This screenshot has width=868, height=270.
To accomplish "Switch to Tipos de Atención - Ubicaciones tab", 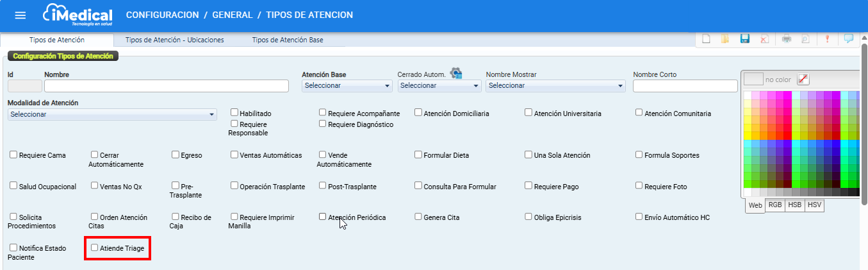I will [x=174, y=40].
